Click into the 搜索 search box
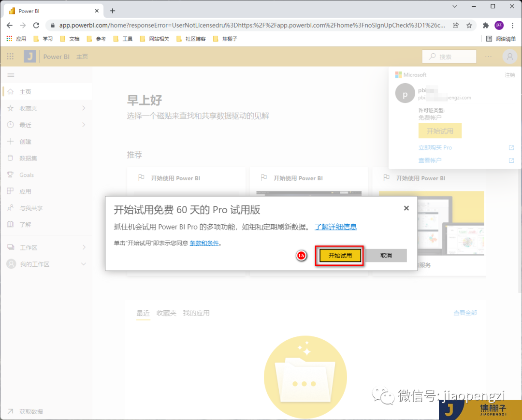 coord(449,57)
